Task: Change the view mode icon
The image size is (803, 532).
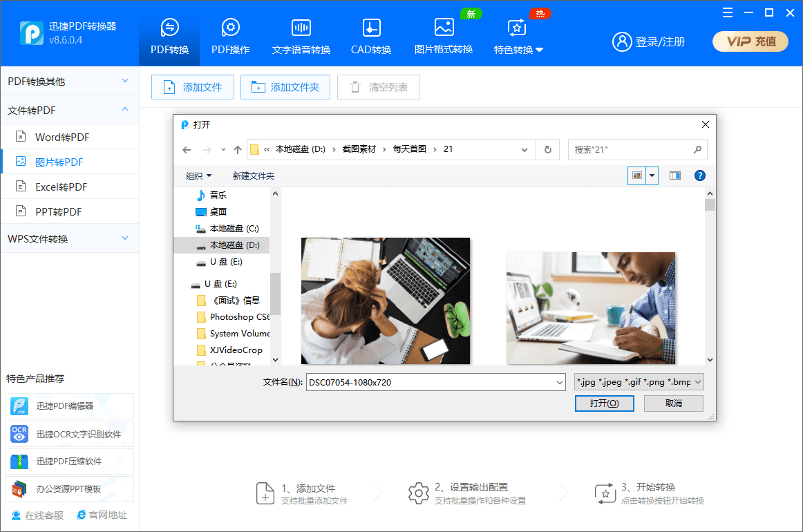Action: 636,175
